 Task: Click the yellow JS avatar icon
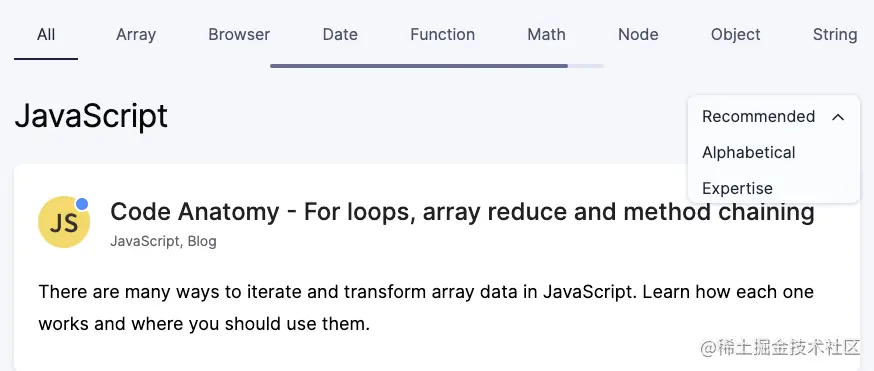tap(64, 222)
